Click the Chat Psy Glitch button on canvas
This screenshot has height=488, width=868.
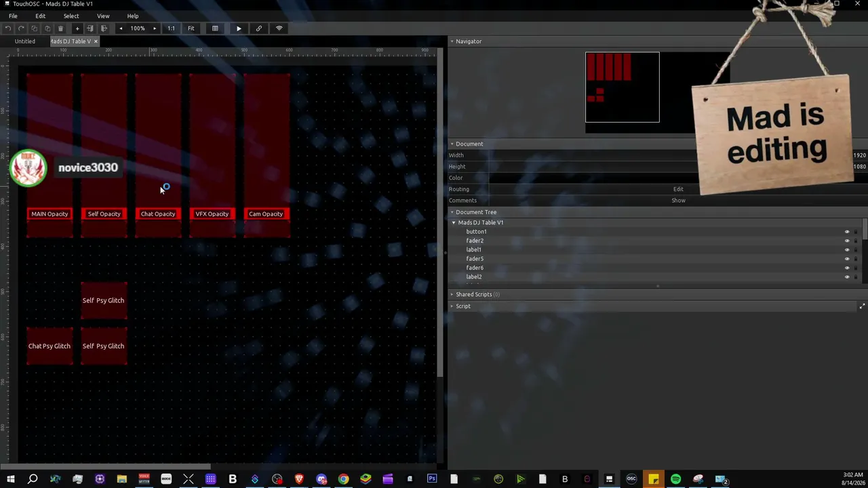[x=50, y=346]
